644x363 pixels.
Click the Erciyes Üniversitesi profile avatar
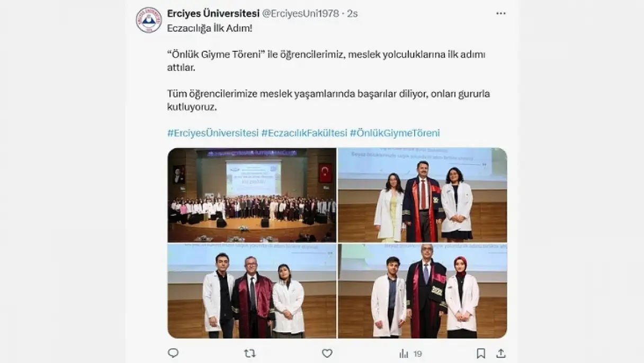coord(149,20)
